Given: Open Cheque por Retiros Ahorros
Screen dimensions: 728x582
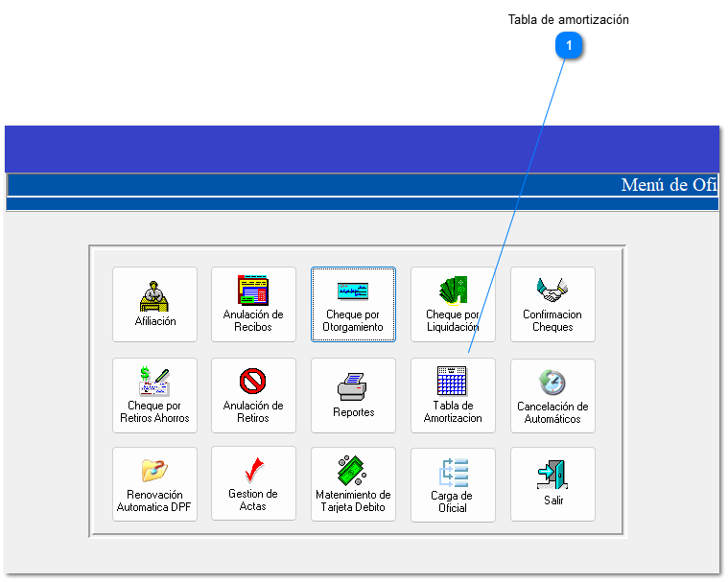Looking at the screenshot, I should (x=154, y=395).
